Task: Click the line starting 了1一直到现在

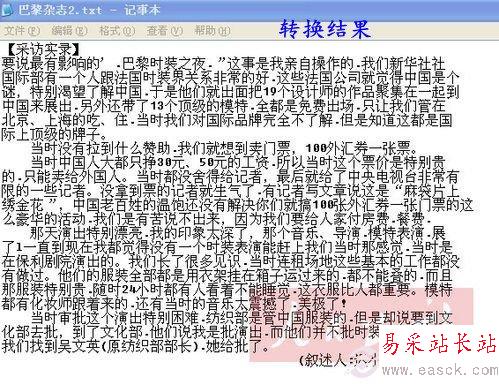Action: (227, 247)
